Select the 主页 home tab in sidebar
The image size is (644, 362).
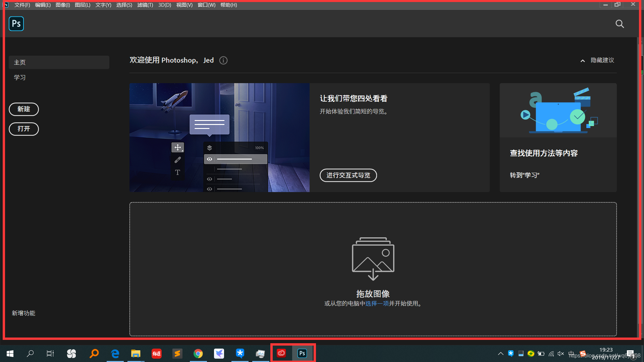pyautogui.click(x=59, y=62)
